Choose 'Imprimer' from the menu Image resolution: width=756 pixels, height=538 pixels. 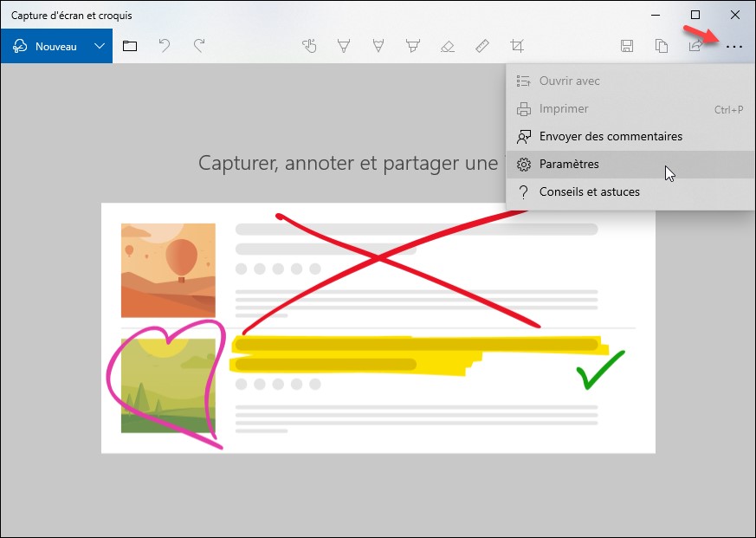564,109
